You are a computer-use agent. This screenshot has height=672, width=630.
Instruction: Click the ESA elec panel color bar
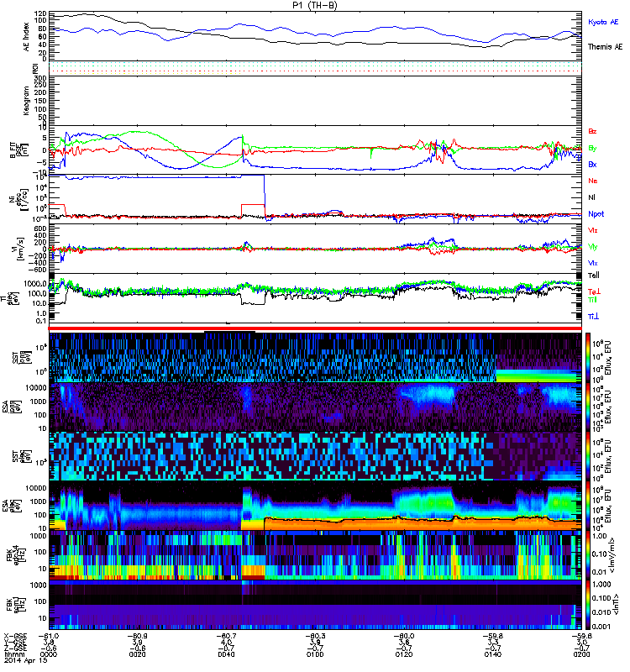tap(588, 506)
